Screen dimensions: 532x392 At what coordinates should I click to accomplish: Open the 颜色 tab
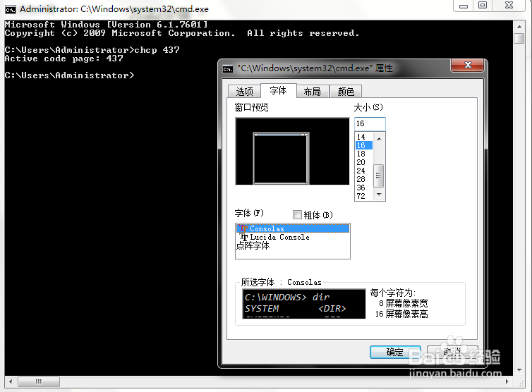point(346,92)
